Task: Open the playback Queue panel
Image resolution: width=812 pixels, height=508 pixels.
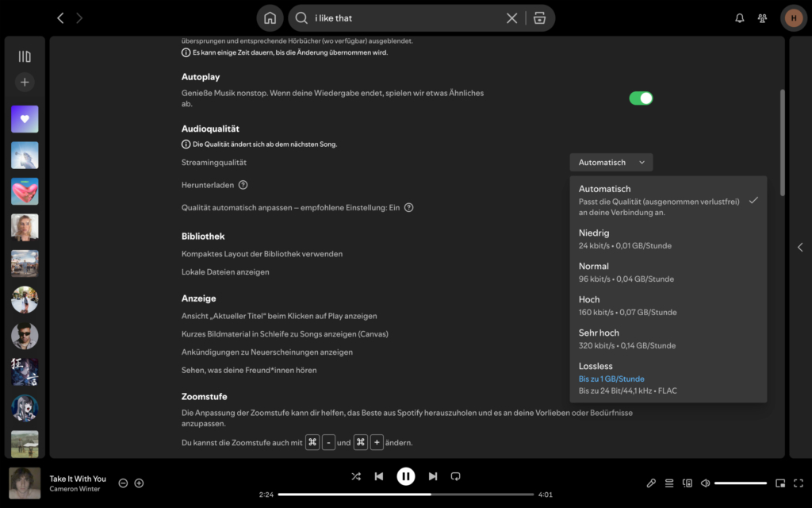Action: [668, 483]
